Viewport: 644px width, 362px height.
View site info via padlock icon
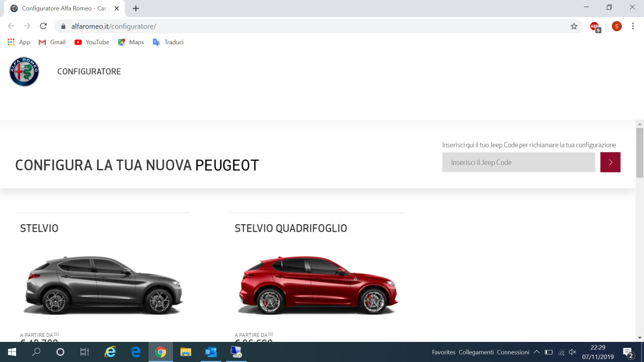pyautogui.click(x=63, y=26)
